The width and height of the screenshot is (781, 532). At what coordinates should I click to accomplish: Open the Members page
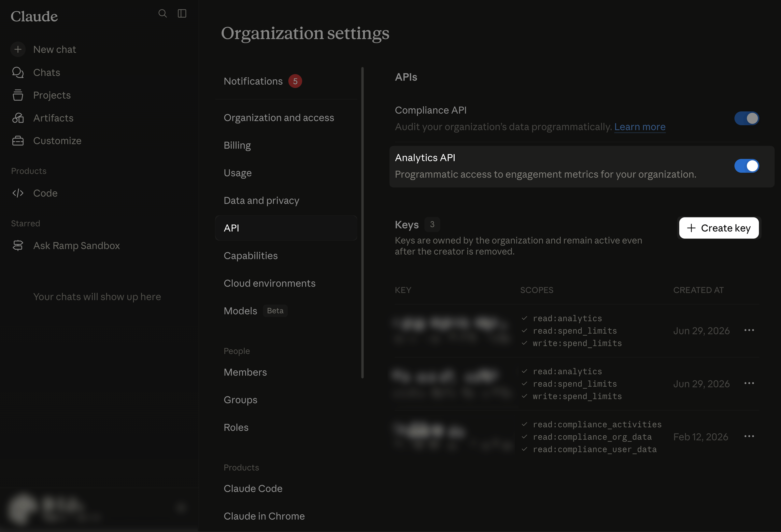coord(286,372)
